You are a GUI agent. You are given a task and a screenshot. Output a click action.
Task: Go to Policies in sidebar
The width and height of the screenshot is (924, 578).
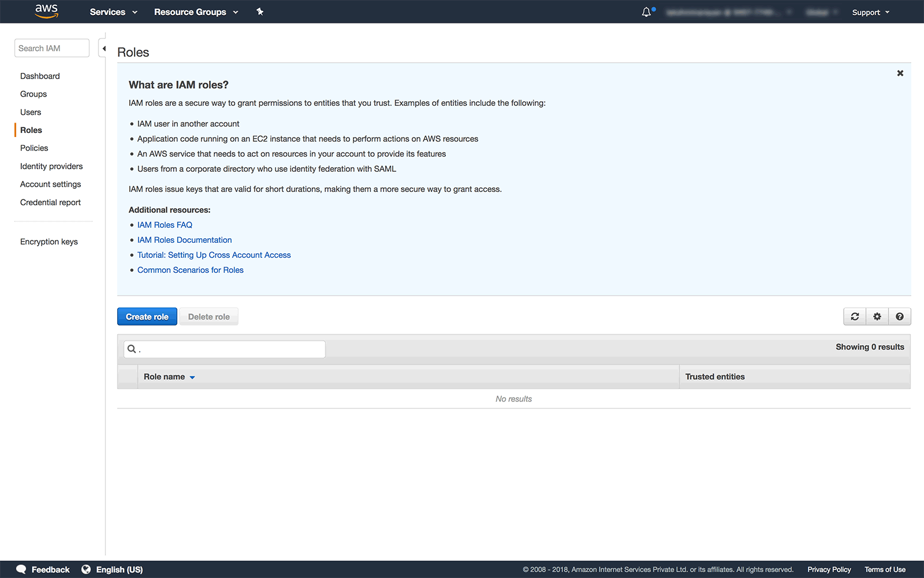[34, 148]
